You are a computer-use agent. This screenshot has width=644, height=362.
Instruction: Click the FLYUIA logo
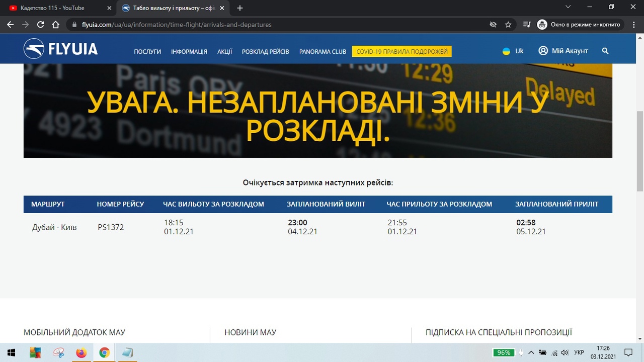tap(60, 49)
